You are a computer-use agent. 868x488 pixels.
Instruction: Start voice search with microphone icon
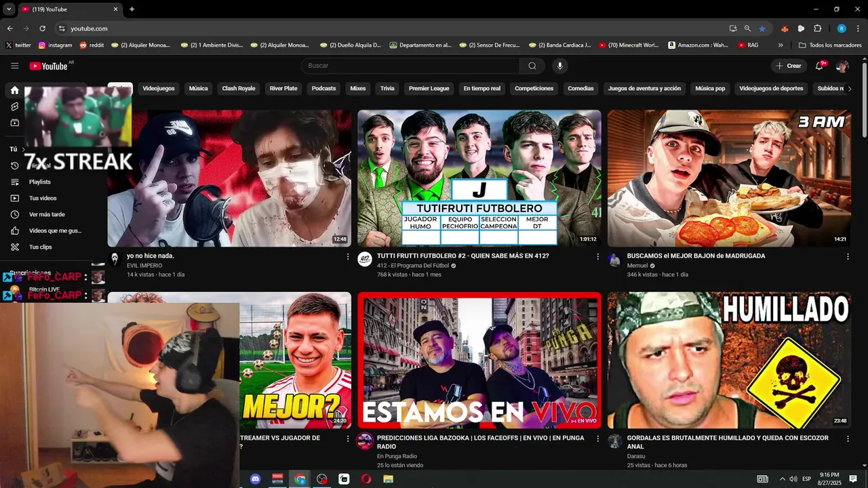[559, 66]
